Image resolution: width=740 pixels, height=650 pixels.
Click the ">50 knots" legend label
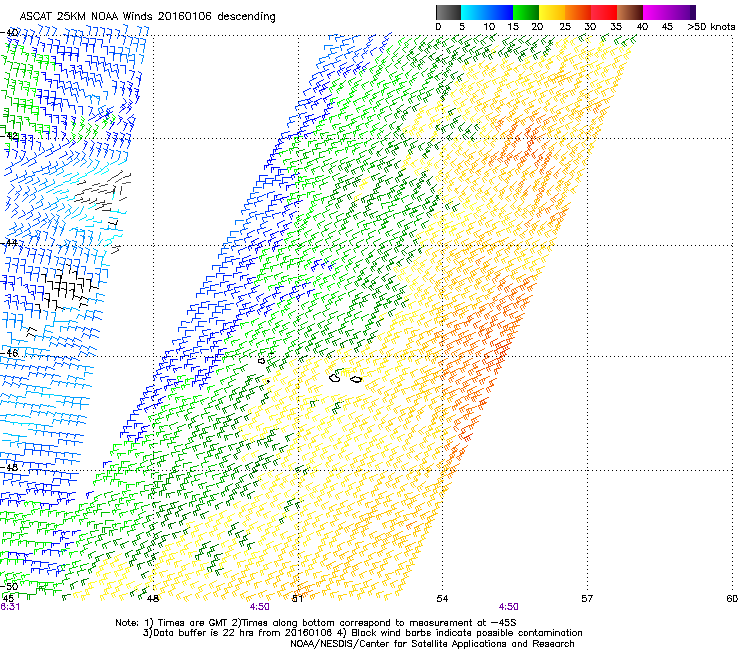pos(711,26)
